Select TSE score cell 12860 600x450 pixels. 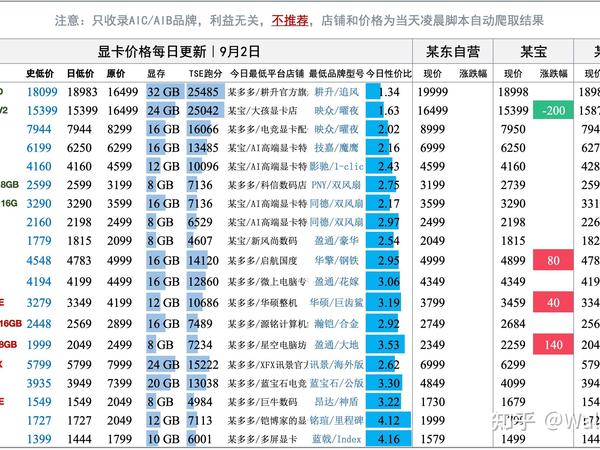pos(203,282)
